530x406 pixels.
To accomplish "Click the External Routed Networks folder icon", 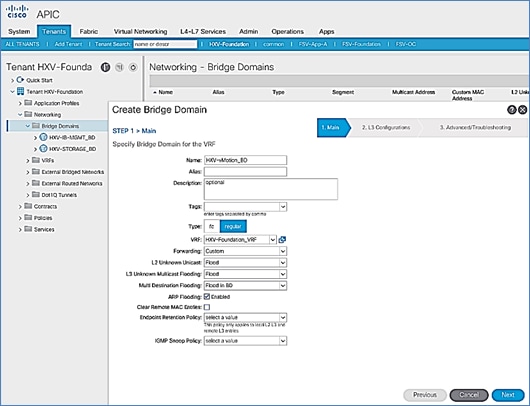I will click(35, 183).
